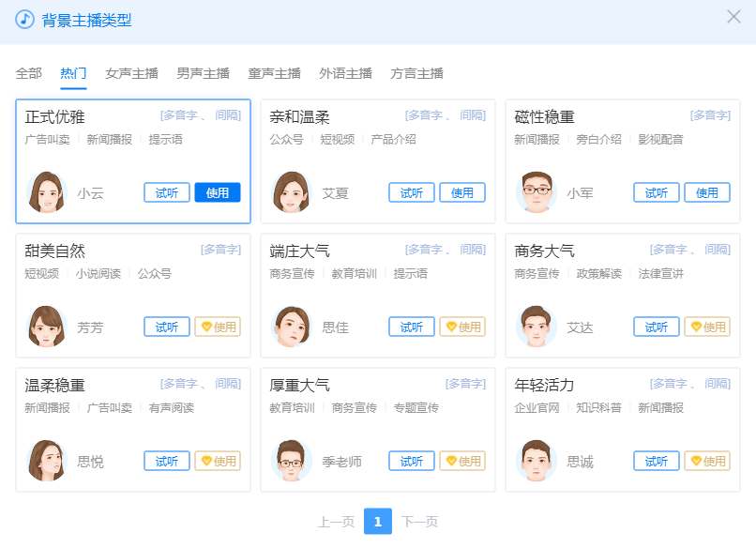View the 方言主播 tab
The image size is (756, 548).
(417, 73)
